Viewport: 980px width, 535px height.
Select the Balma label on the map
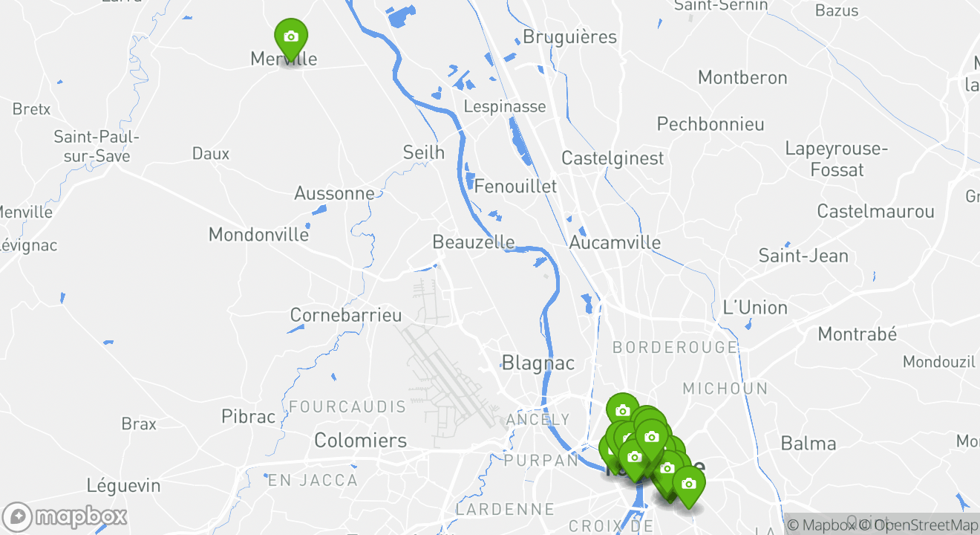coord(808,444)
